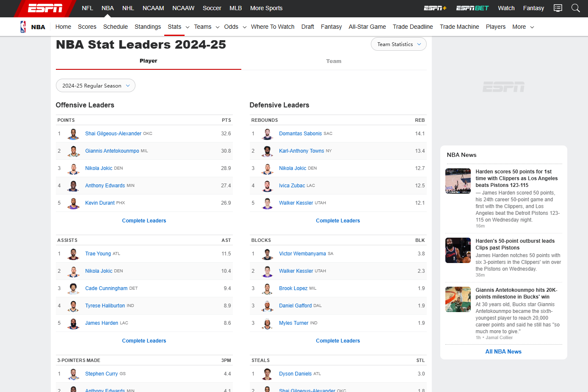Click Anthony Edwards' headshot in Points list
This screenshot has width=588, height=392.
pyautogui.click(x=73, y=186)
